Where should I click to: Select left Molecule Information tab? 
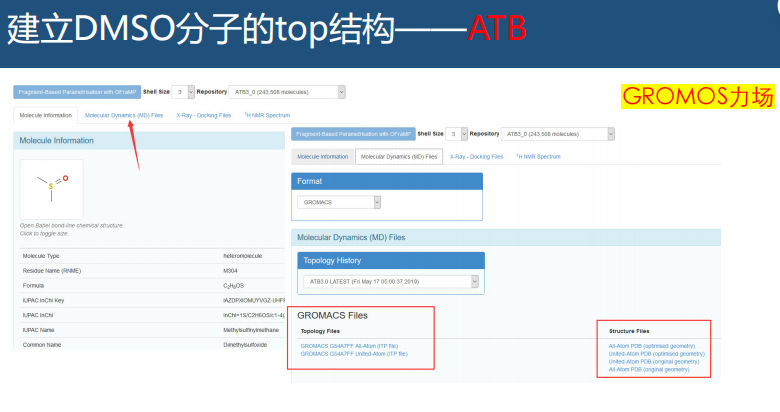(45, 115)
